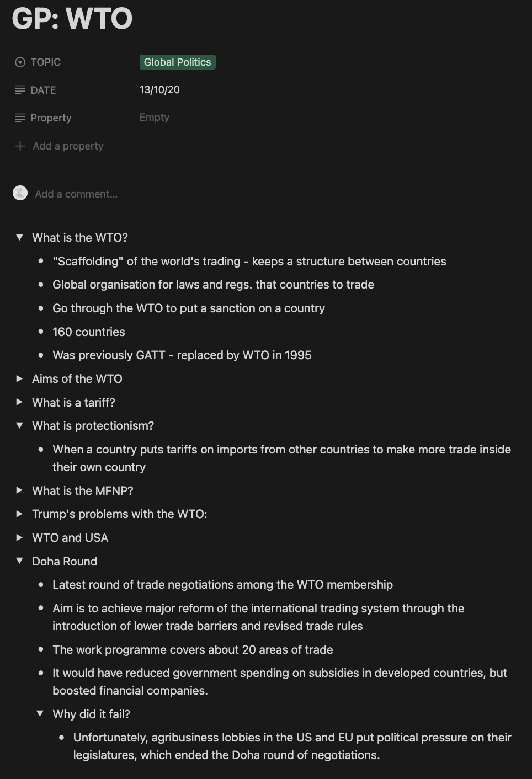Viewport: 532px width, 779px height.
Task: Expand the 'WTO and USA' toggle
Action: click(20, 537)
